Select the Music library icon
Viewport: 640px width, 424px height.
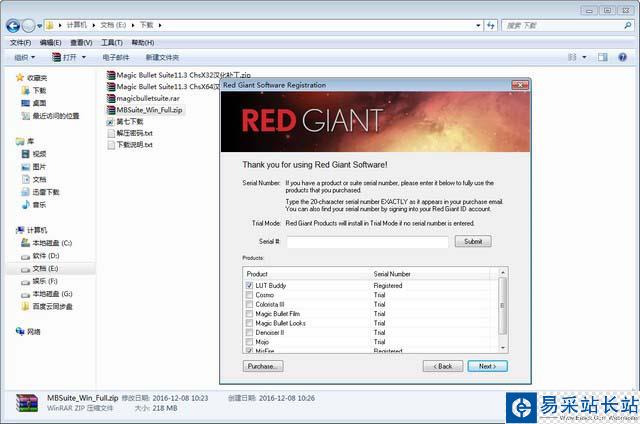pyautogui.click(x=25, y=205)
